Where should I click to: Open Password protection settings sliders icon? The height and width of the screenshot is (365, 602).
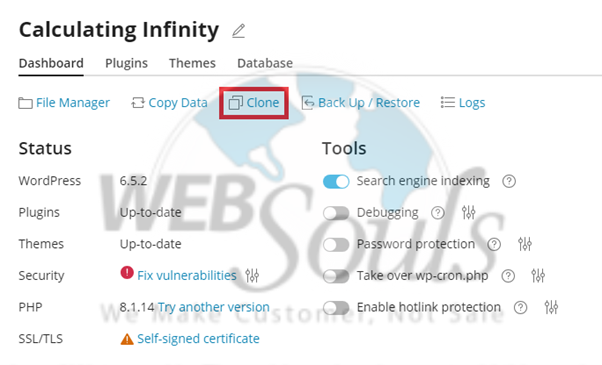pyautogui.click(x=525, y=244)
